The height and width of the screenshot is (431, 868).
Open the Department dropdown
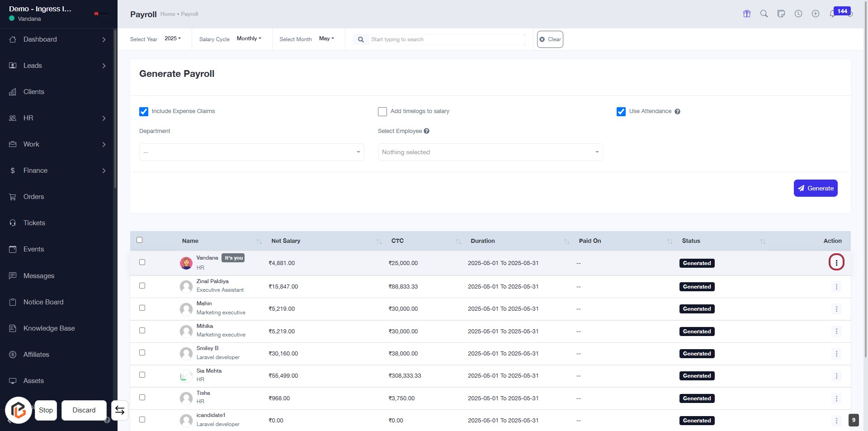click(251, 152)
